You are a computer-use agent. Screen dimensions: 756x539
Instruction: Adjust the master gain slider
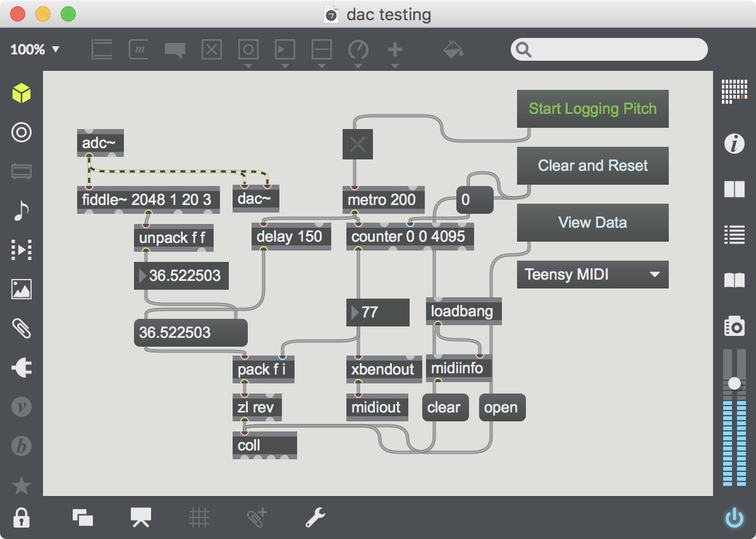[735, 382]
